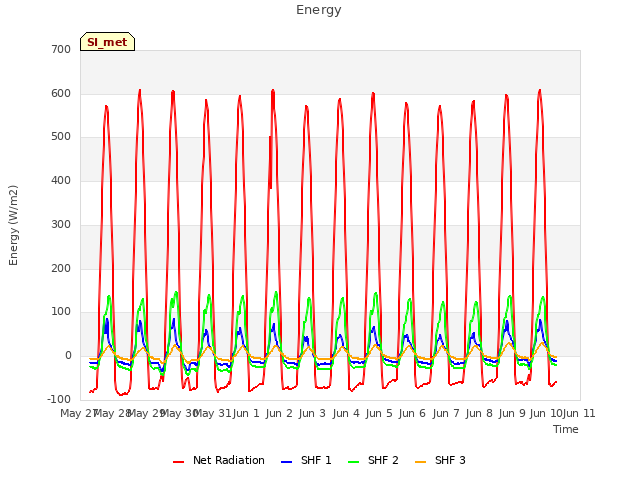Click the 100 y-axis tick label
Viewport: 640px width, 480px height.
(61, 311)
